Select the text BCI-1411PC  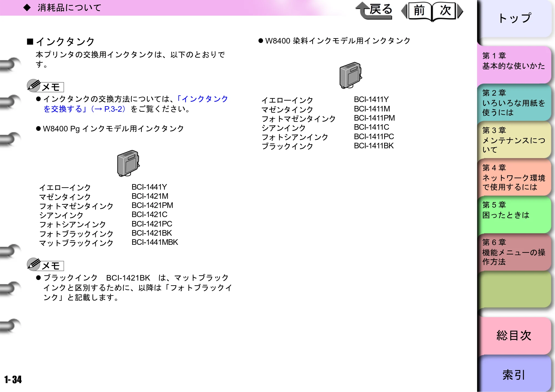pyautogui.click(x=374, y=137)
